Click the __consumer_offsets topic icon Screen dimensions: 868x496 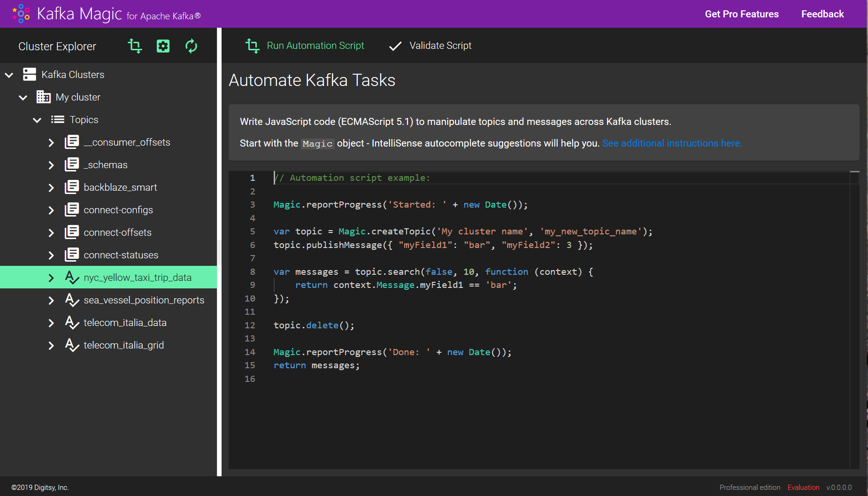[x=72, y=142]
